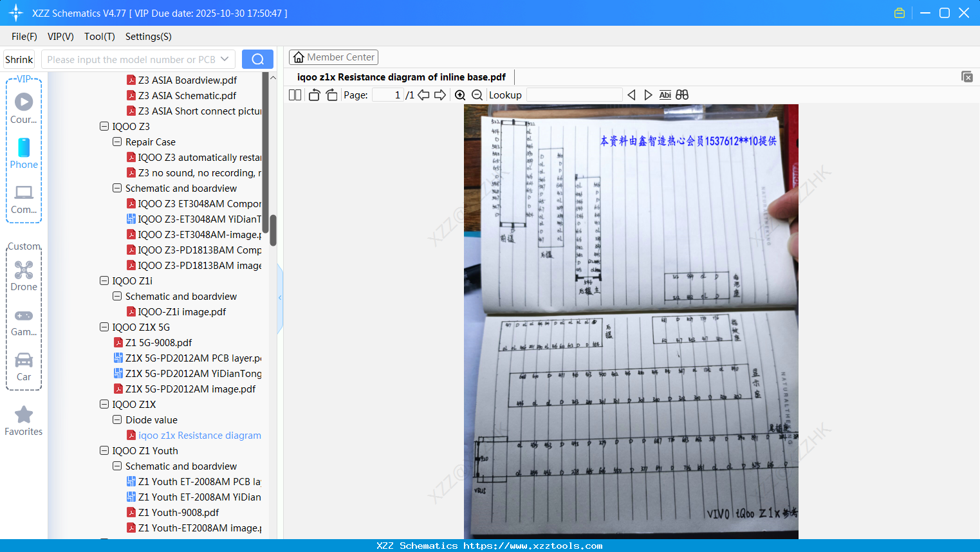Collapse the IQOO Z3 tree node

(x=104, y=127)
